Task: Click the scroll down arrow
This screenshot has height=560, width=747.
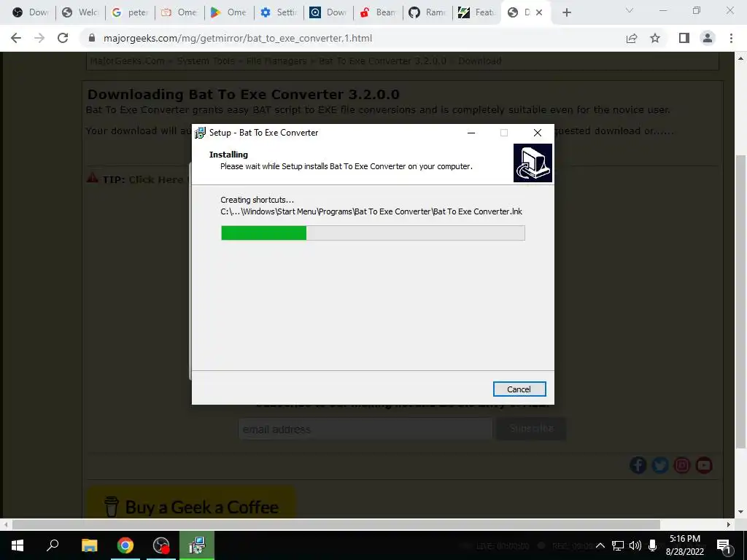Action: click(741, 512)
